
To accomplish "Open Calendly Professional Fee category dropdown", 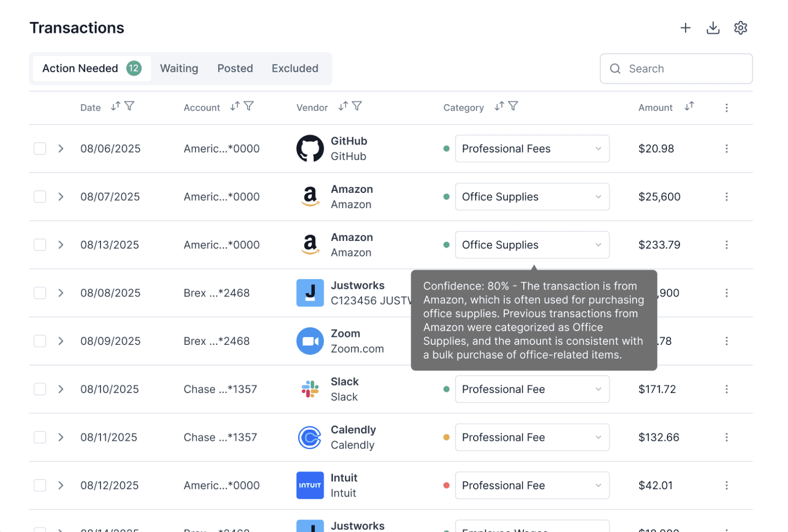I will click(x=532, y=437).
